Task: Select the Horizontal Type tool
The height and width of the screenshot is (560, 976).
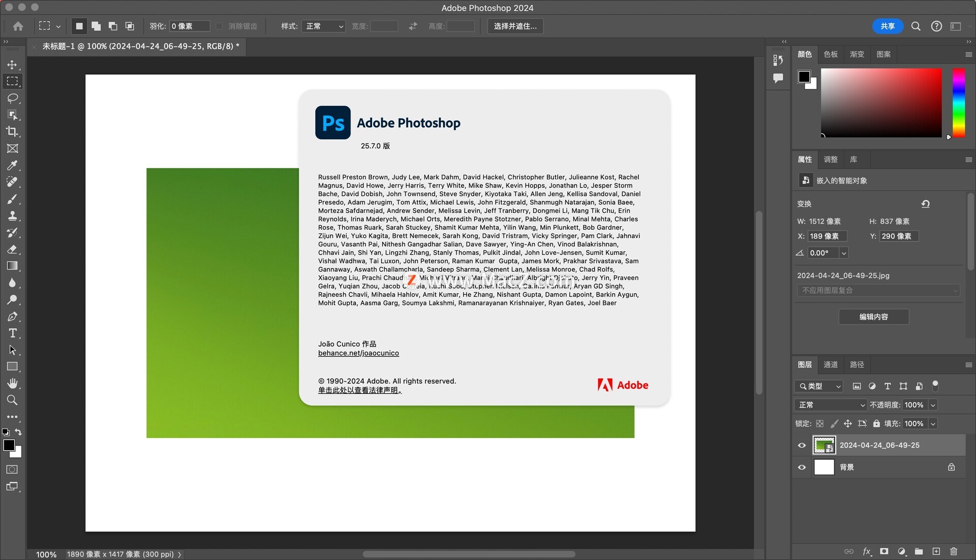Action: coord(12,333)
